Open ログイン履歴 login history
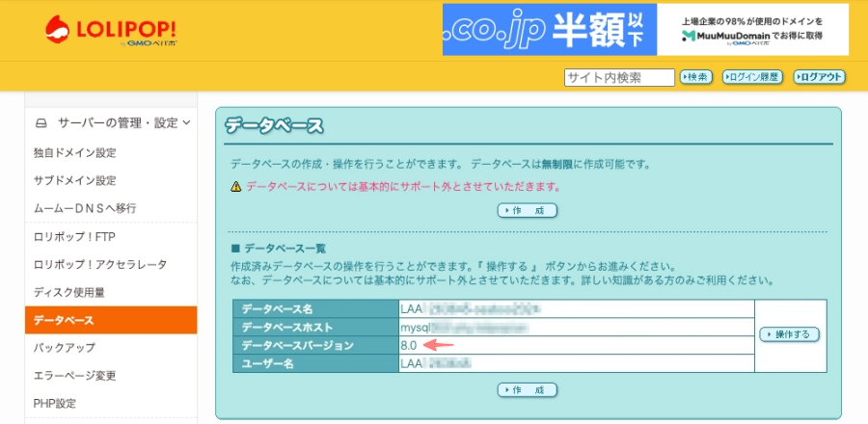The width and height of the screenshot is (868, 424). (753, 77)
